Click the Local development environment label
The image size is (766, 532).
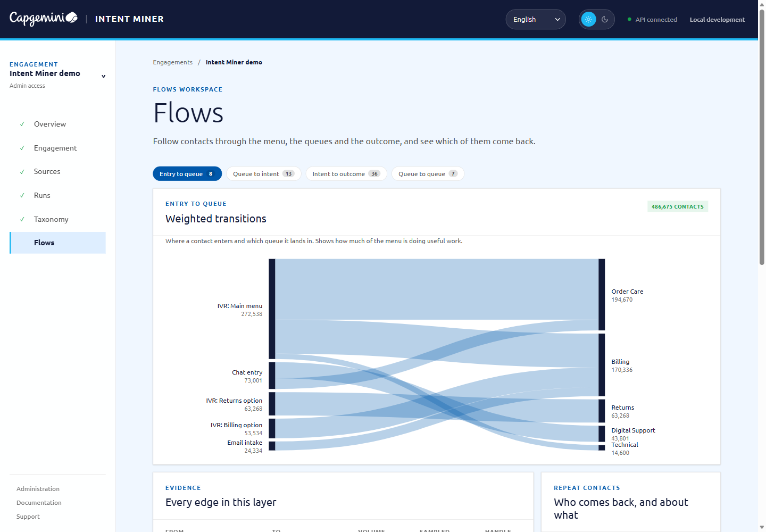(717, 20)
